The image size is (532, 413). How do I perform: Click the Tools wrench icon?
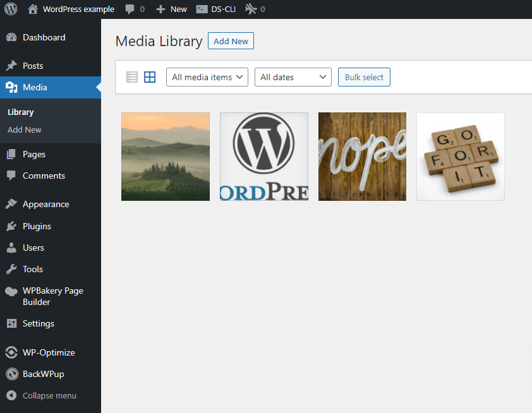[11, 269]
